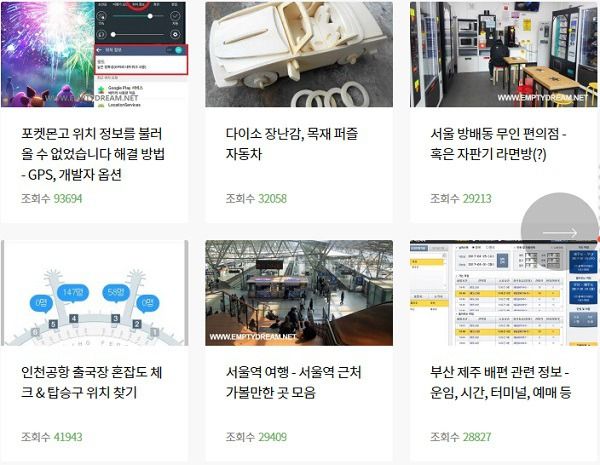Click the view count 41943
The image size is (600, 465).
68,437
